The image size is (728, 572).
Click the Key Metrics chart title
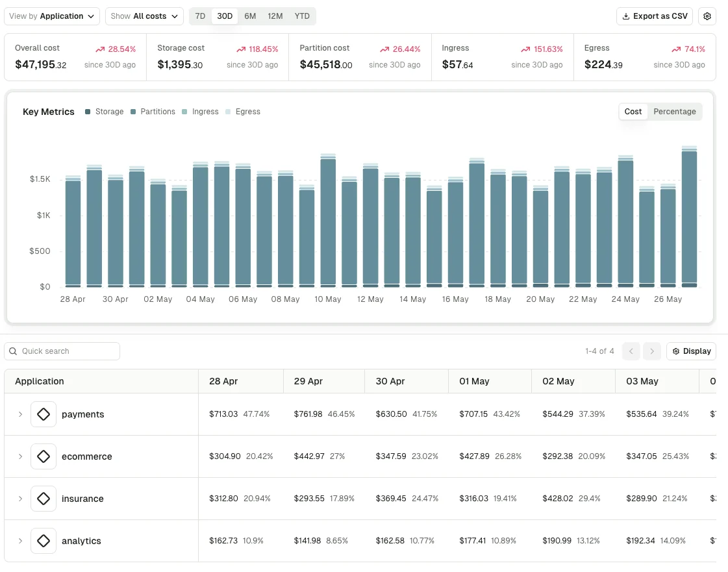click(48, 112)
